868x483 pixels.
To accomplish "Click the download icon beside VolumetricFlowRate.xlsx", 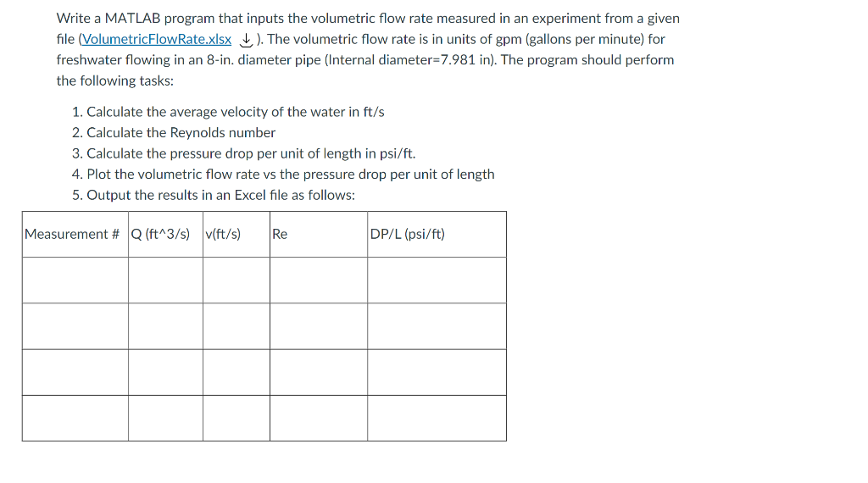I will tap(246, 40).
